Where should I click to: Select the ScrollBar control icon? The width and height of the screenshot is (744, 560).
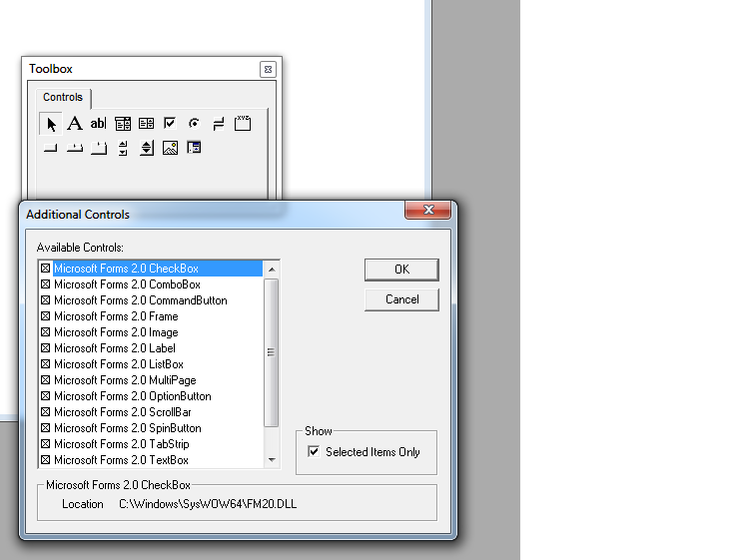tap(123, 148)
